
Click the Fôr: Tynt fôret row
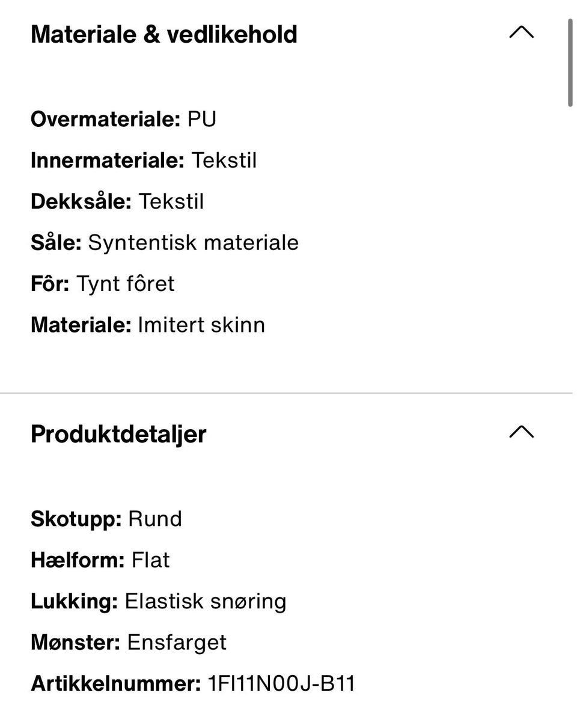(103, 284)
